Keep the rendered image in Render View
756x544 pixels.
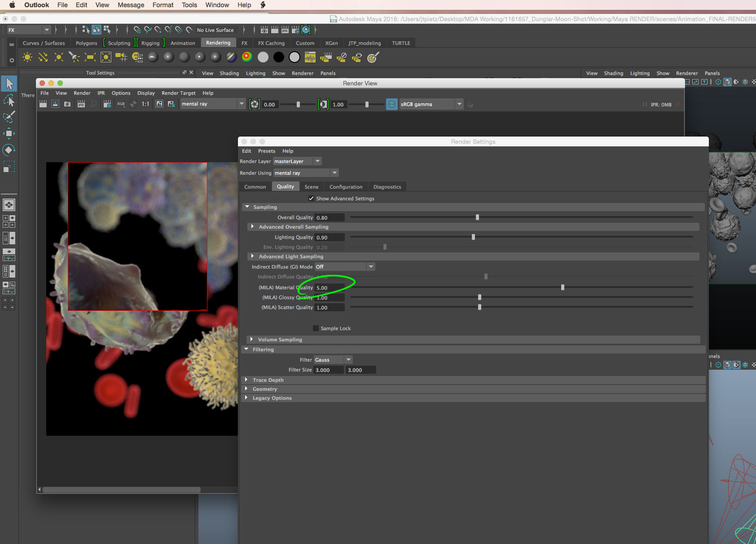coord(159,104)
